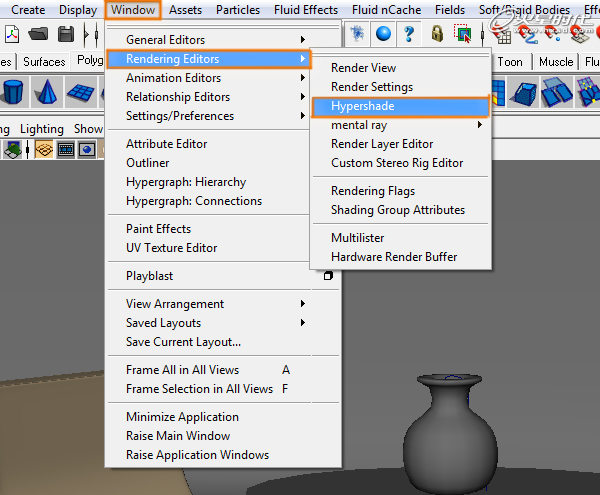The width and height of the screenshot is (600, 495).
Task: Click the green camera select viewport icon
Action: click(x=13, y=150)
